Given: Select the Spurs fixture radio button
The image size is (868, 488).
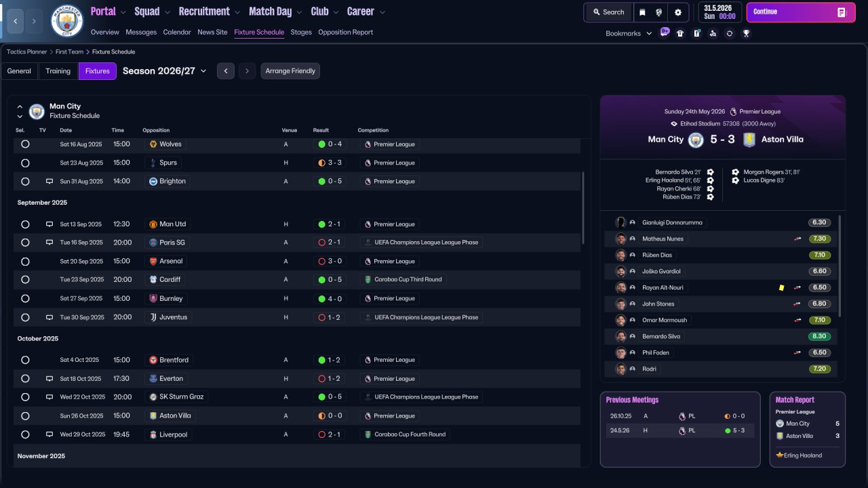Looking at the screenshot, I should tap(25, 163).
